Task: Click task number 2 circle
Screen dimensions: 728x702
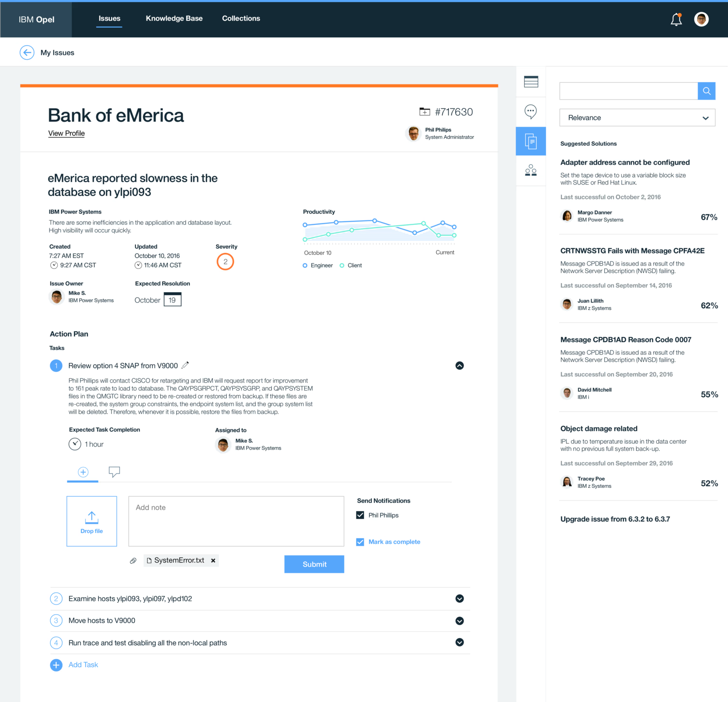Action: [56, 599]
